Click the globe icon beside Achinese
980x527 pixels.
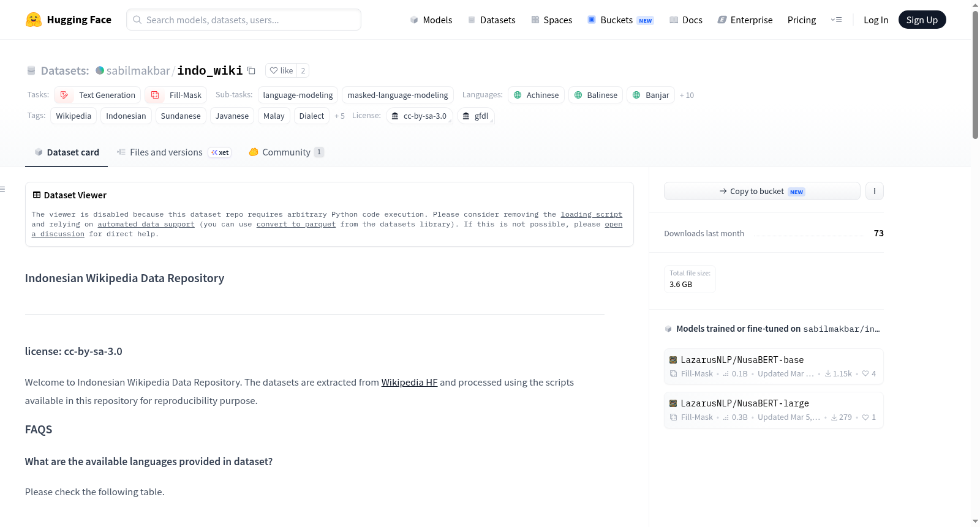point(518,95)
